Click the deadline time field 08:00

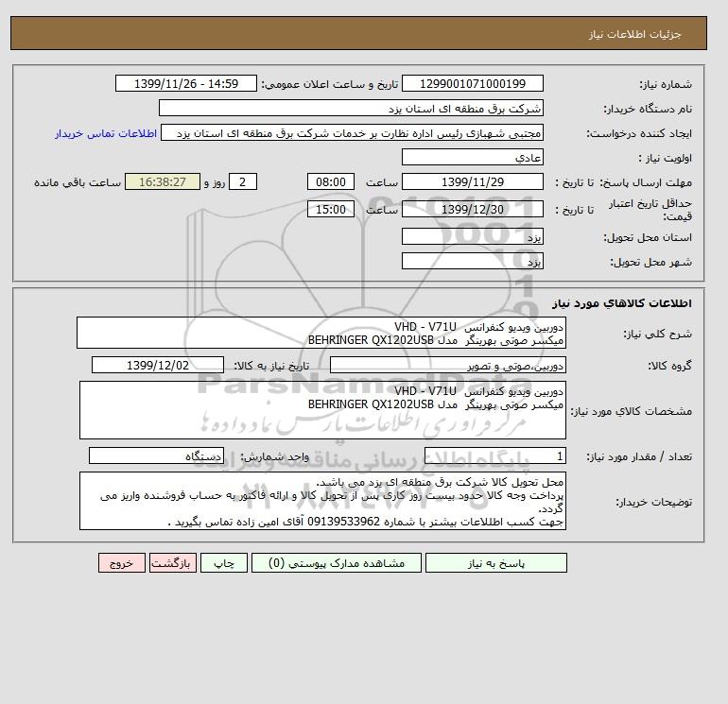point(331,182)
